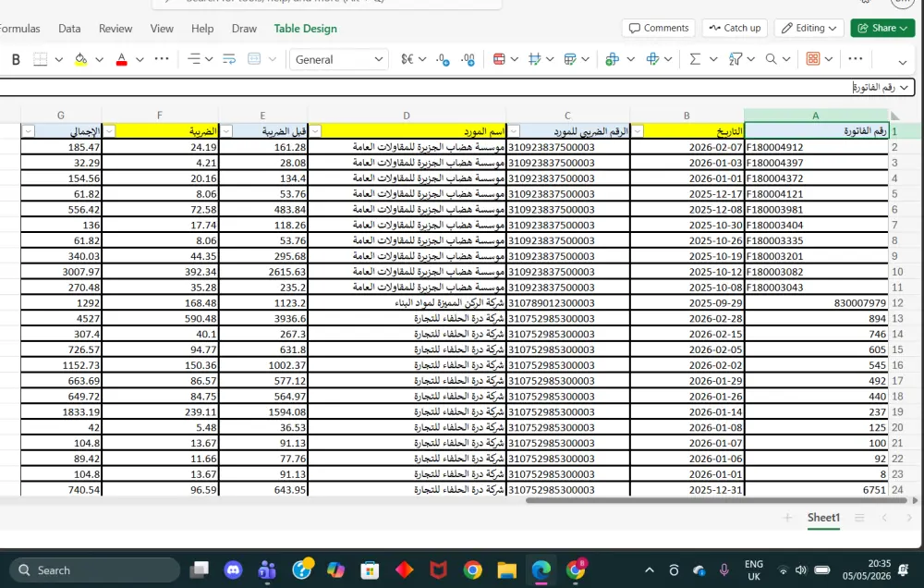Apply red font color
Viewport: 924px width, 588px height.
pyautogui.click(x=121, y=59)
